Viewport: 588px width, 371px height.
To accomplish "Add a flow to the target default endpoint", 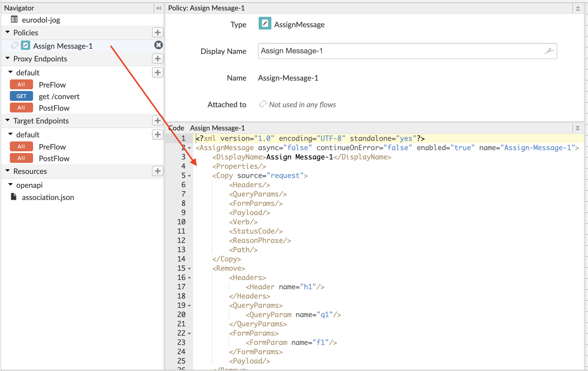I will coord(157,134).
